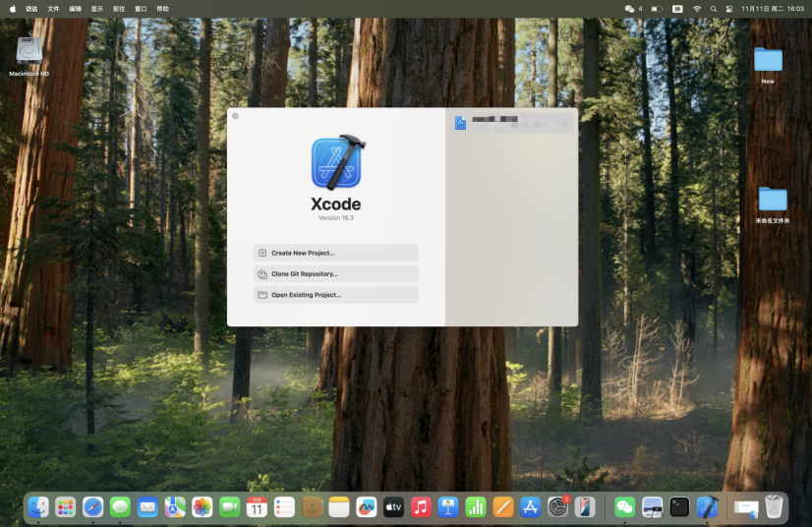This screenshot has width=812, height=527.
Task: Open Photos from the Dock
Action: 202,507
